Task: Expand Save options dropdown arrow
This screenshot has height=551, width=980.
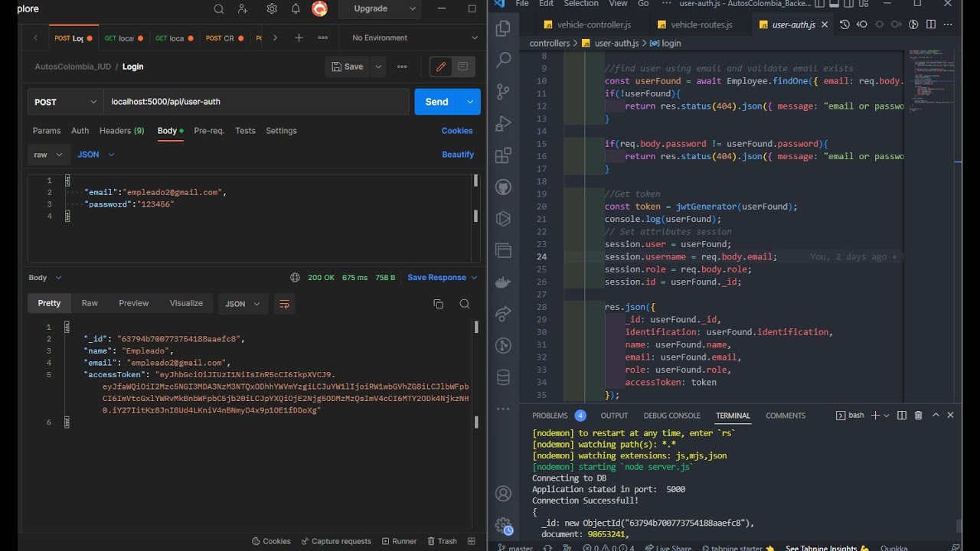Action: pyautogui.click(x=378, y=67)
